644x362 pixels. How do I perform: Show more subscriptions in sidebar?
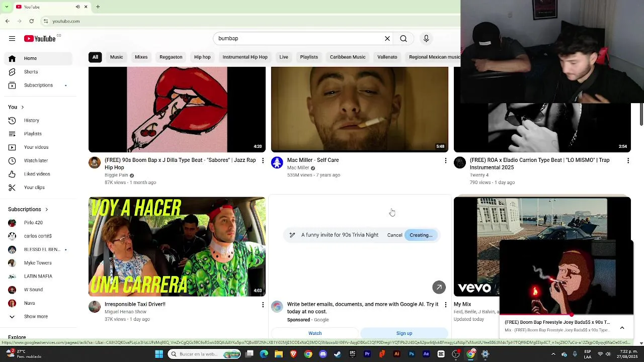pyautogui.click(x=38, y=317)
